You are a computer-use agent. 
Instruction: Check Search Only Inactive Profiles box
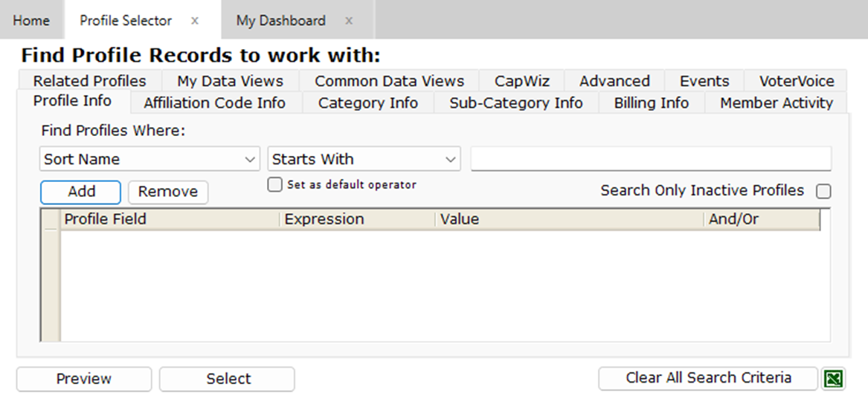tap(823, 192)
